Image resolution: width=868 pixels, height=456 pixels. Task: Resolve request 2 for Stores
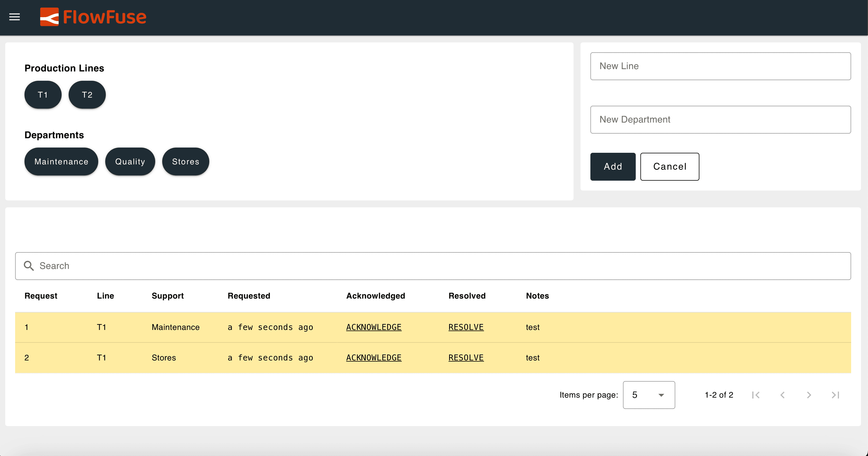coord(466,357)
